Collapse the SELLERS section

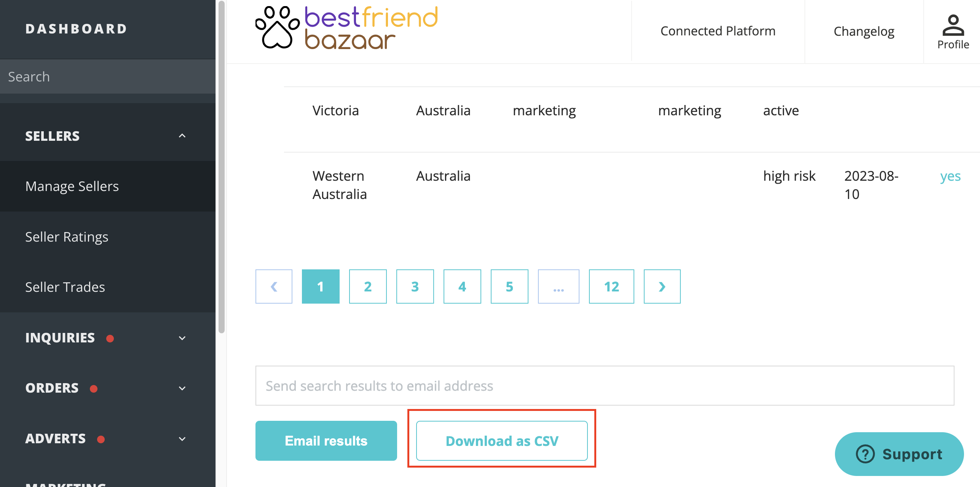tap(182, 136)
